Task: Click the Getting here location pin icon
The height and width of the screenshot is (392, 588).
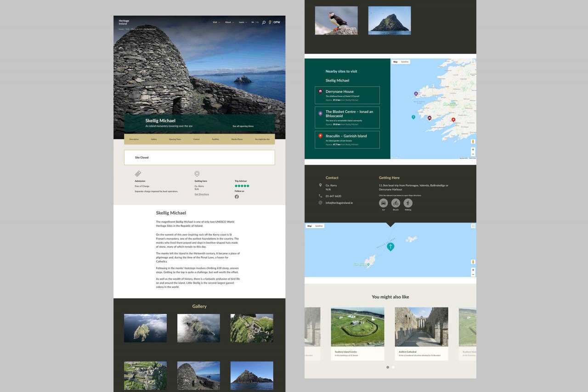Action: pos(197,174)
